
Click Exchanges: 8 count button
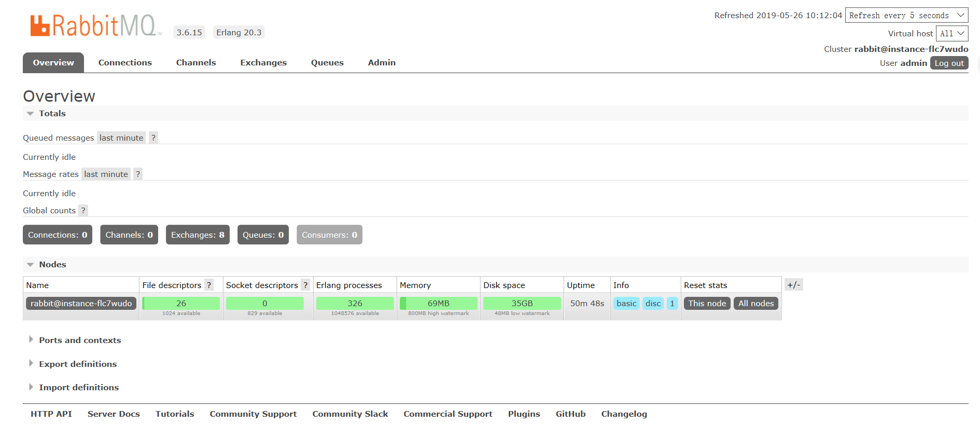(x=198, y=235)
